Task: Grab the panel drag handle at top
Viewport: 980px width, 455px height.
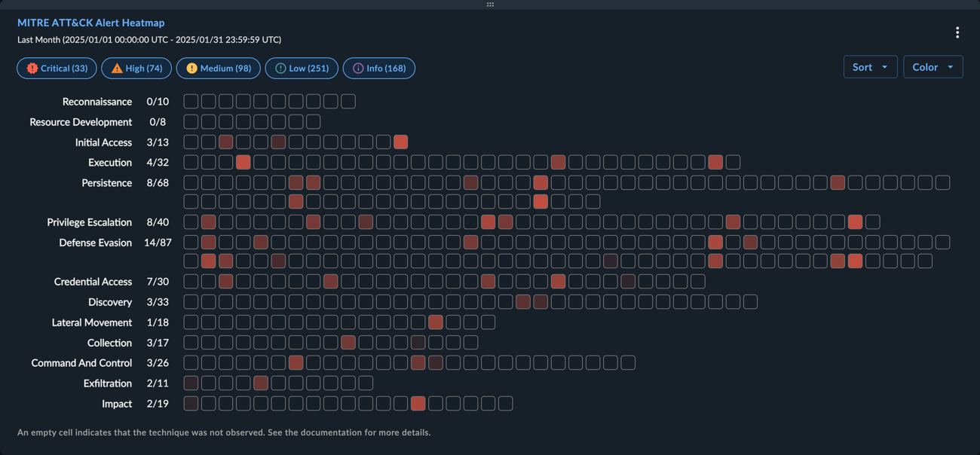Action: click(490, 5)
